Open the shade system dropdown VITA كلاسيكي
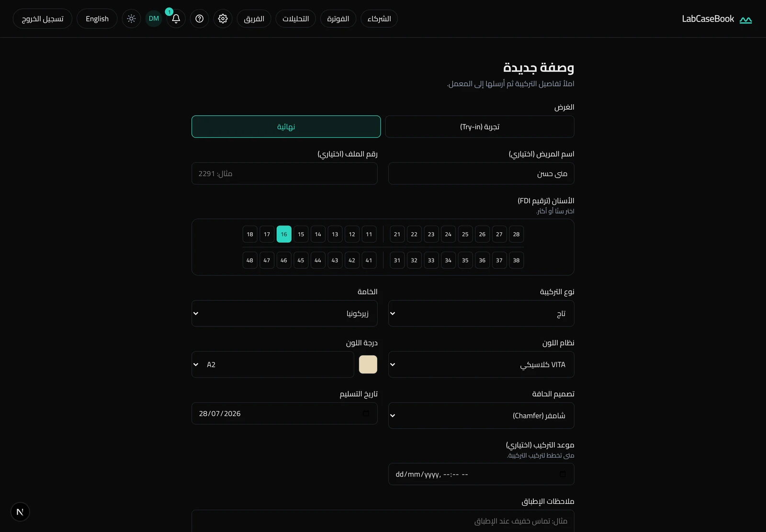Viewport: 766px width, 532px height. click(x=481, y=364)
